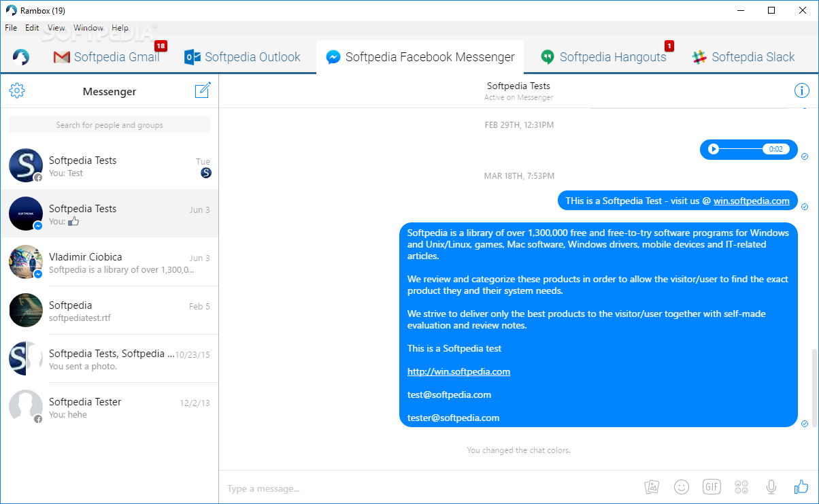819x504 pixels.
Task: Open Softpedia Tests conversation from Jun 3
Action: (110, 214)
